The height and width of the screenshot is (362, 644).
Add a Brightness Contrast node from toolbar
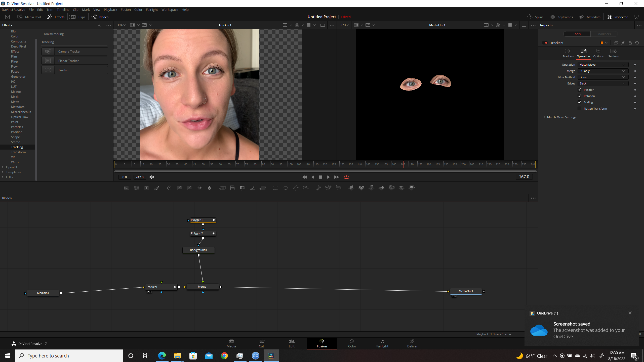200,188
